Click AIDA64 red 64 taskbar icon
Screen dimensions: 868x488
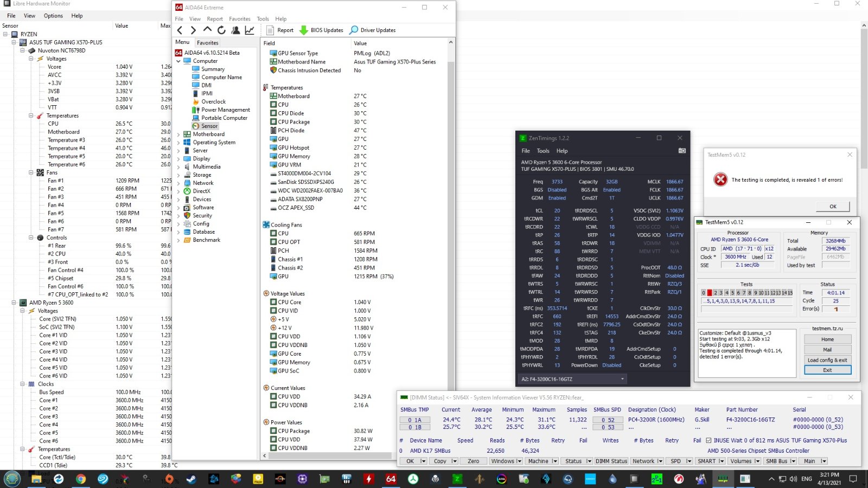coord(391,479)
